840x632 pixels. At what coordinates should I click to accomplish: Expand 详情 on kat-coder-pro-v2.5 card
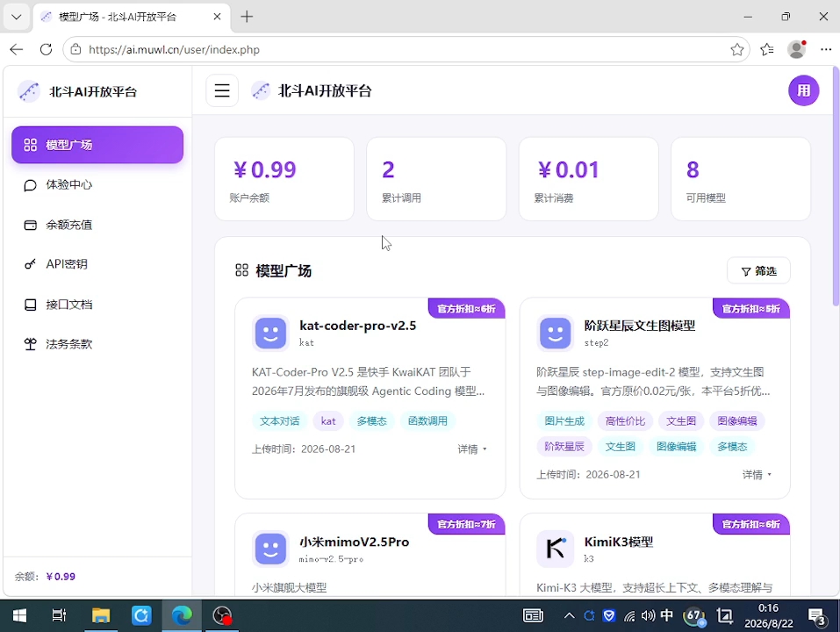[472, 449]
